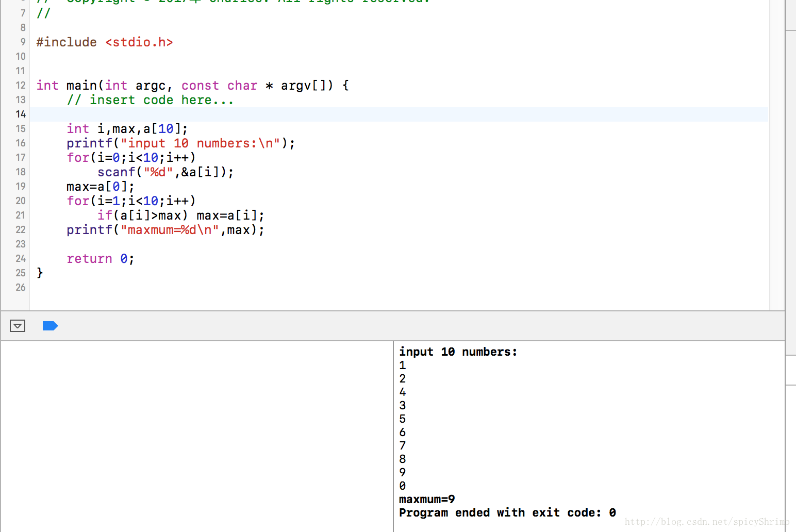
Task: Click gutter line number 24
Action: pos(21,258)
